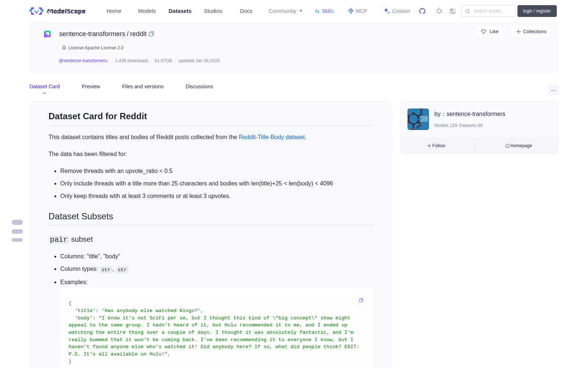Click the '1,438 downloads' text
Viewport: 588px width, 368px height.
(x=132, y=61)
